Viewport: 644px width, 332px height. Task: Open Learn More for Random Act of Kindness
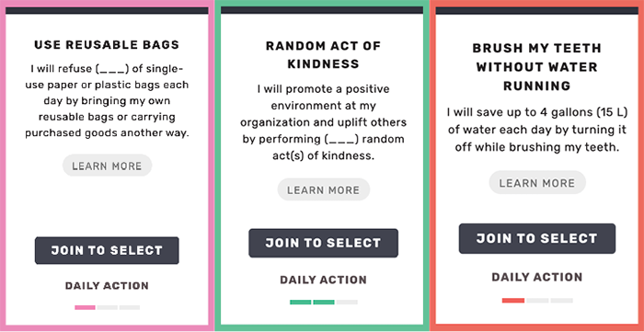pyautogui.click(x=324, y=189)
